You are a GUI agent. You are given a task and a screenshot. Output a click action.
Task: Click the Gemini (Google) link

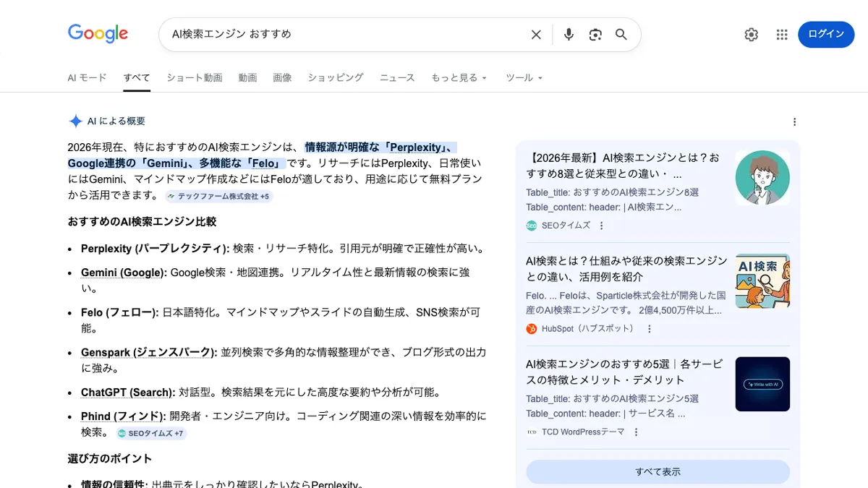coord(124,273)
